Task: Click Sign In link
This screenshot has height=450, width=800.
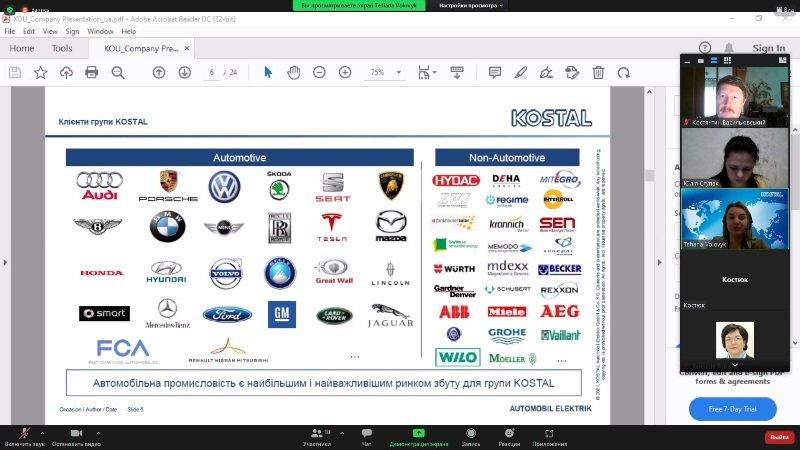Action: pyautogui.click(x=768, y=48)
